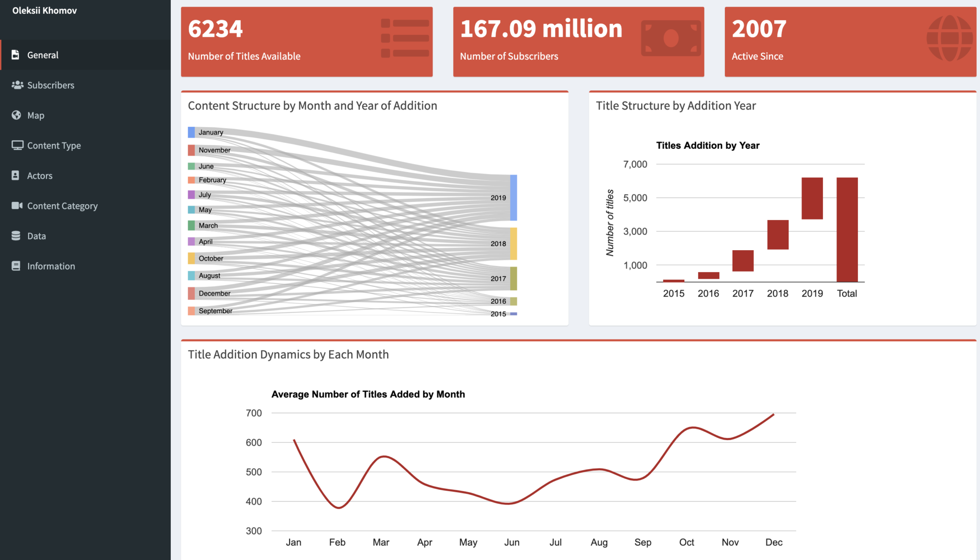Open the Information icon in sidebar
This screenshot has height=560, width=980.
pyautogui.click(x=16, y=265)
